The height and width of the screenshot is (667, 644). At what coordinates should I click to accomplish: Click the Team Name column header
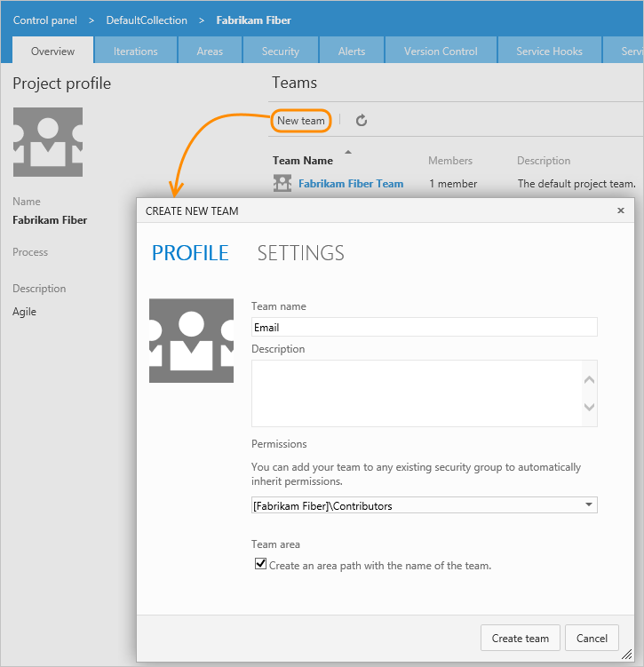tap(303, 161)
